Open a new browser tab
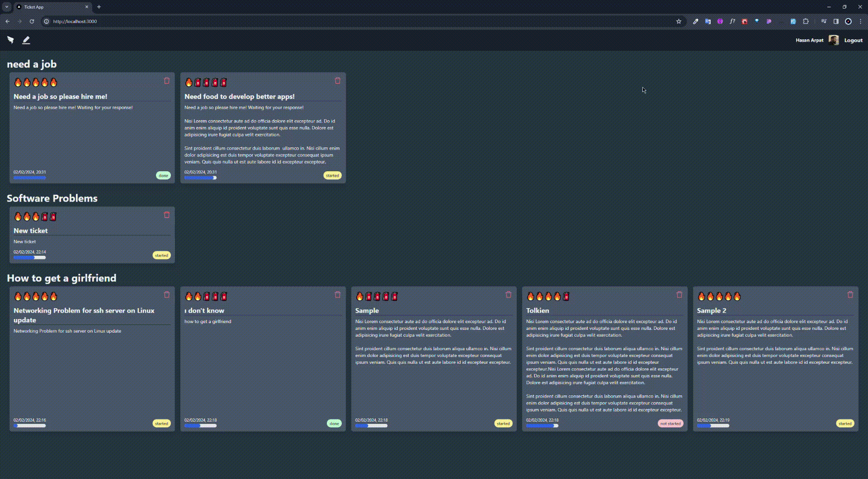 click(x=99, y=7)
